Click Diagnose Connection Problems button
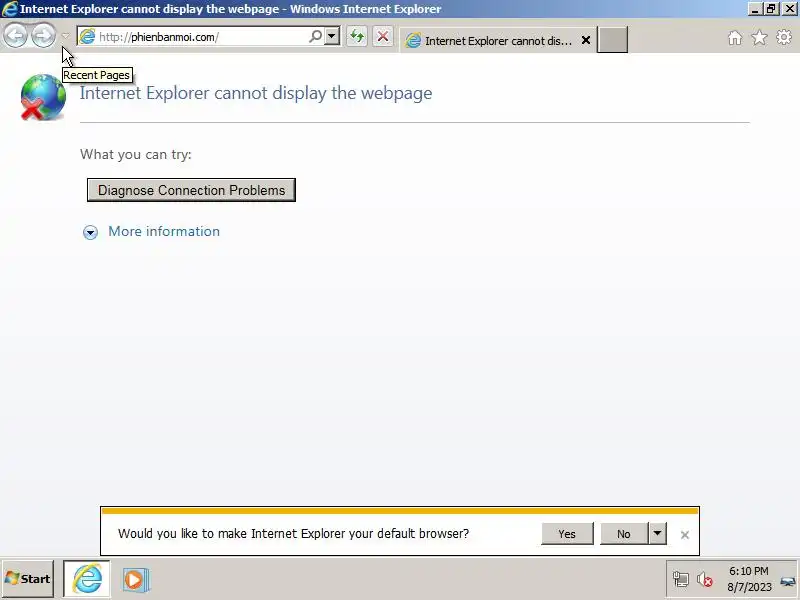The width and height of the screenshot is (800, 600). coord(191,190)
